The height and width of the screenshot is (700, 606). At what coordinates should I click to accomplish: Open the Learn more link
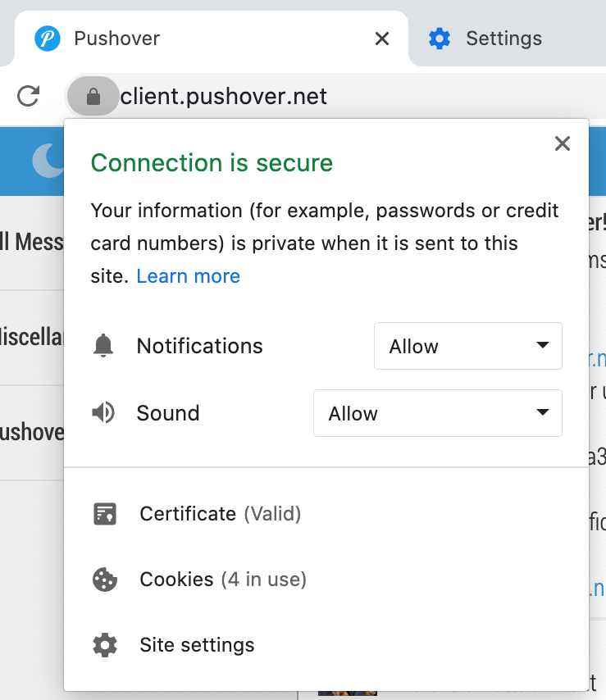[188, 276]
